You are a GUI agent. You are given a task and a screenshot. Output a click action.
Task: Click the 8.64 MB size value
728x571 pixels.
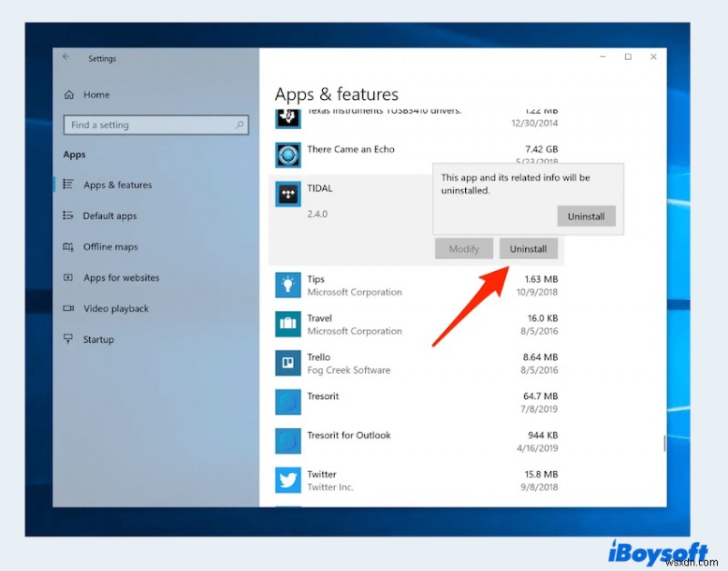click(x=541, y=357)
